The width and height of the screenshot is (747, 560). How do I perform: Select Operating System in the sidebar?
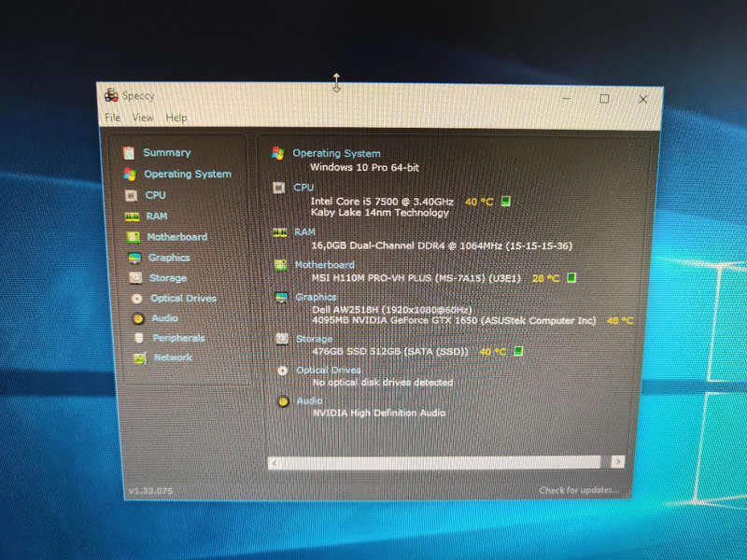[x=188, y=174]
